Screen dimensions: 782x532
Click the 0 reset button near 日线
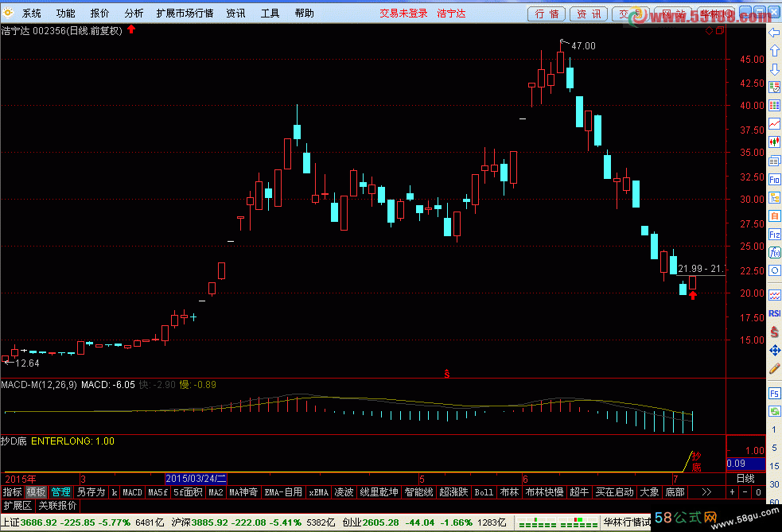coord(758,492)
